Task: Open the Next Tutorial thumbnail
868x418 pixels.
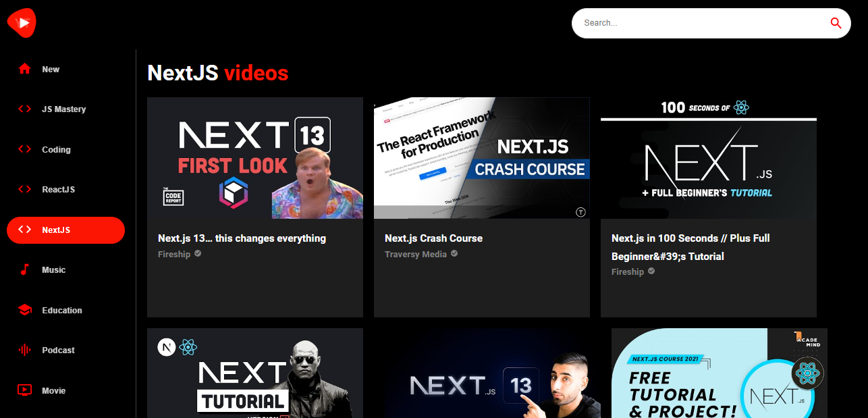Action: pyautogui.click(x=255, y=373)
